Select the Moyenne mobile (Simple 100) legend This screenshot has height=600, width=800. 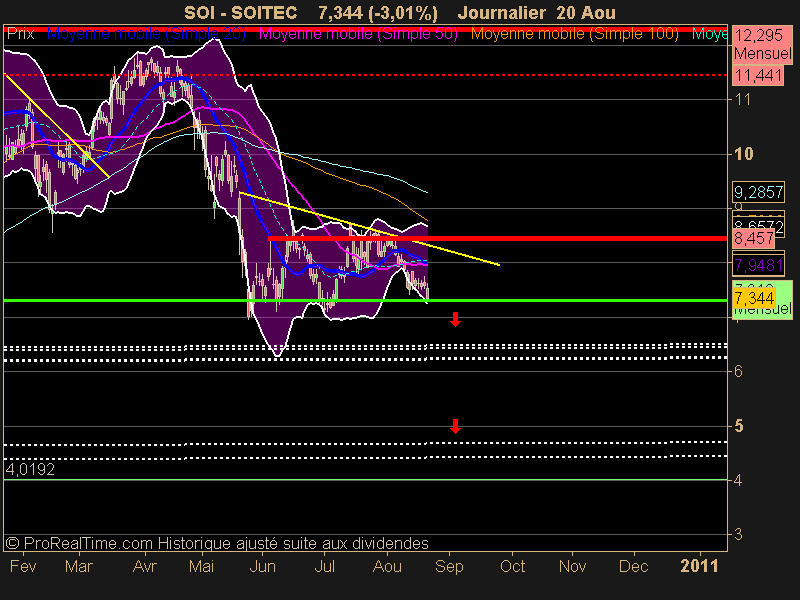(574, 34)
